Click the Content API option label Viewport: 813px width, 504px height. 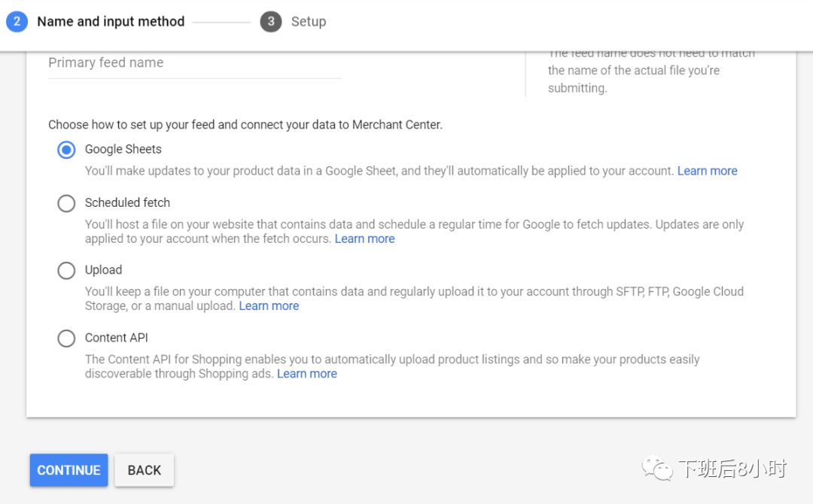click(117, 338)
